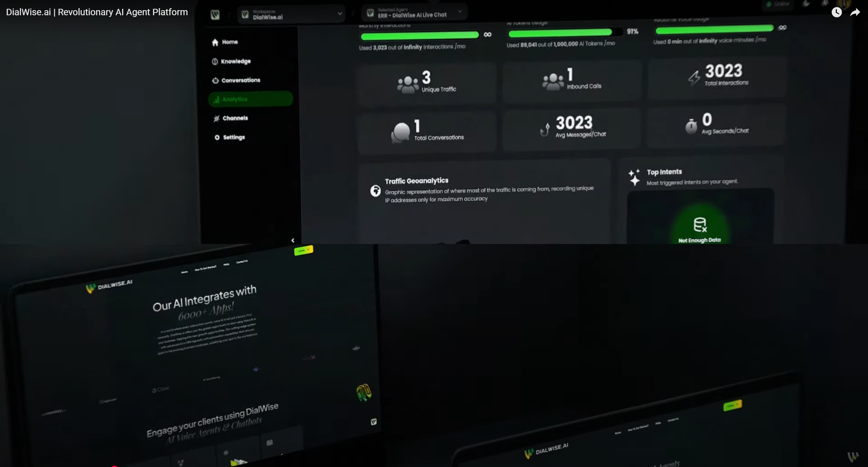
Task: Click the Not Enough Data message
Action: click(699, 240)
